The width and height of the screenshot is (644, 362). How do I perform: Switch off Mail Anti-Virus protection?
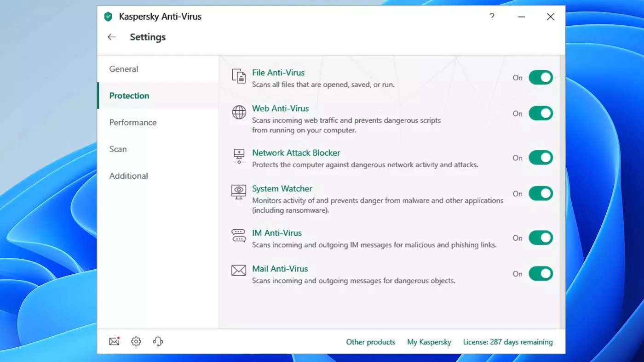point(540,274)
